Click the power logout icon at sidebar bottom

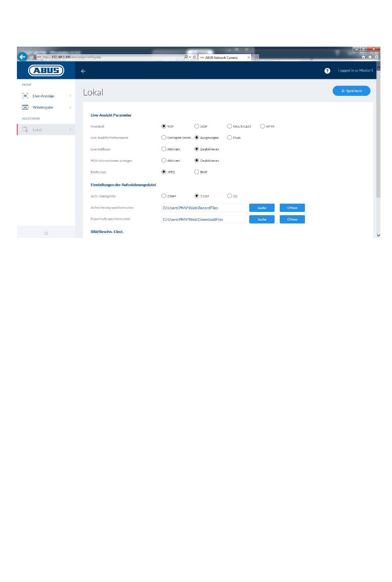point(46,233)
